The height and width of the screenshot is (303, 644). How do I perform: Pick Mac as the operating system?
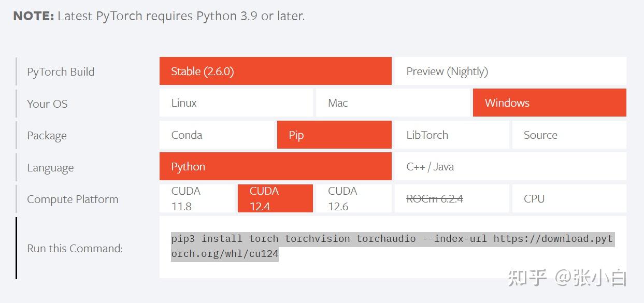[393, 103]
